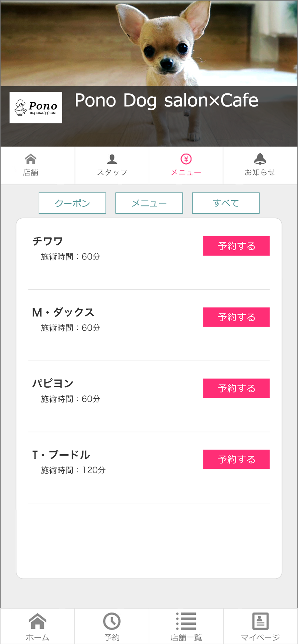Open 店舗一覧 list icon
Screen dimensions: 298x644
coord(186,621)
